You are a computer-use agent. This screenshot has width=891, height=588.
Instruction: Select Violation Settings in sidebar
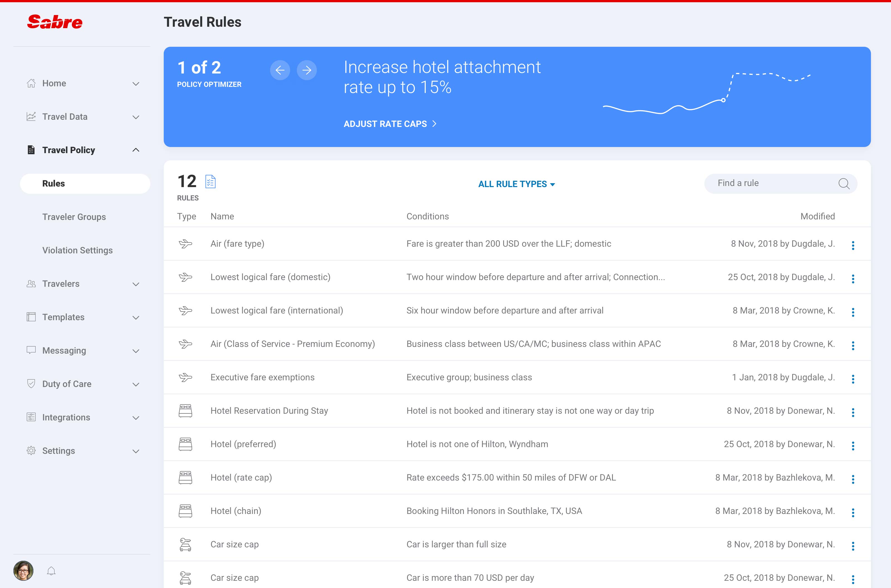click(x=77, y=250)
